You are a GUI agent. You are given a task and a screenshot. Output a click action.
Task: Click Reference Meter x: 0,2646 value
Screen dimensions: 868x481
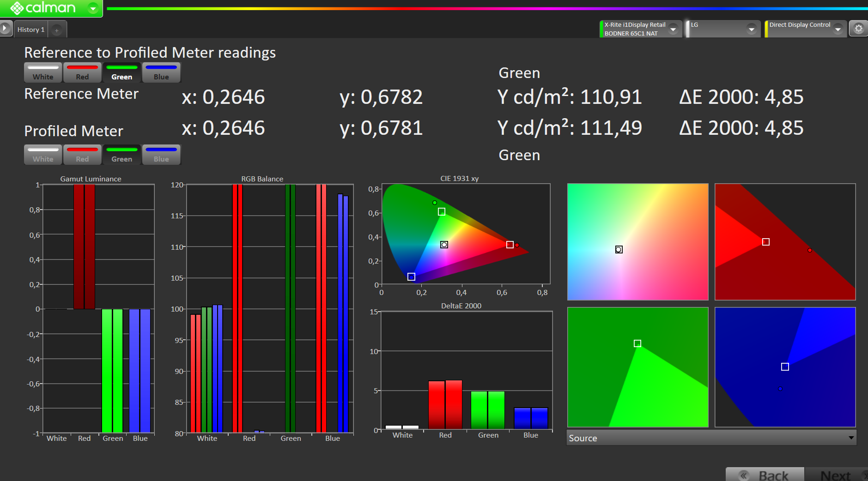click(x=223, y=97)
